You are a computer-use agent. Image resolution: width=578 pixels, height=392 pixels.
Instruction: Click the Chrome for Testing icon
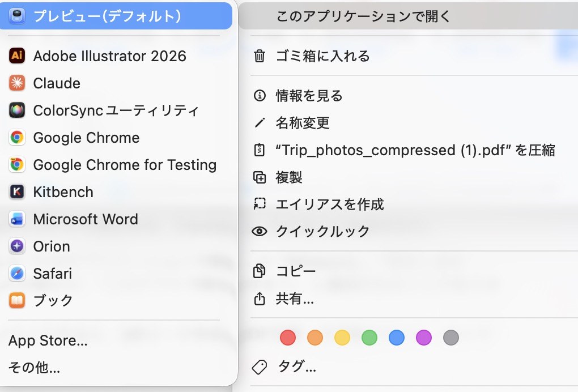tap(17, 165)
